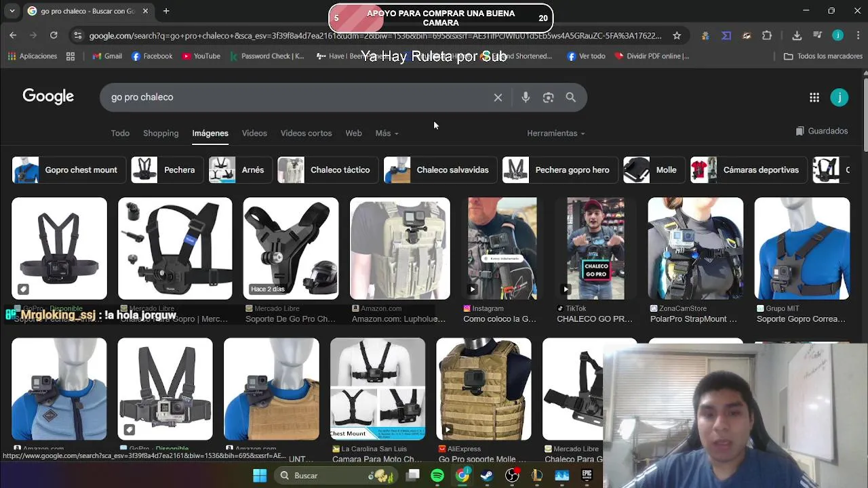The height and width of the screenshot is (488, 868).
Task: Open the tab search chevron in Chrome
Action: pyautogui.click(x=12, y=11)
